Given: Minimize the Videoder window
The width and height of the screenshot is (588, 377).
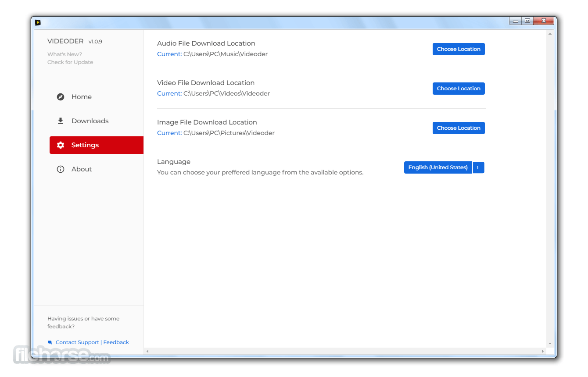Looking at the screenshot, I should coord(516,21).
